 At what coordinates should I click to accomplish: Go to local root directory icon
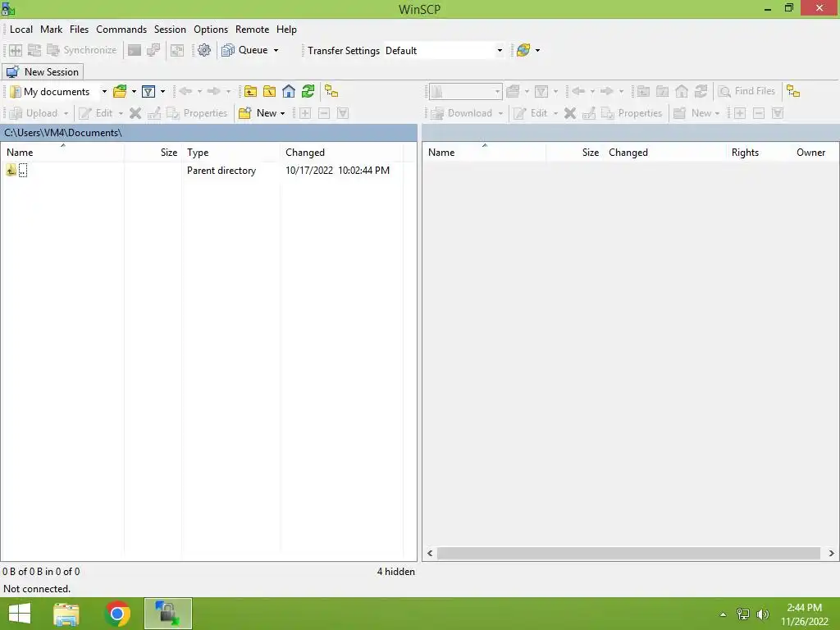pos(269,92)
